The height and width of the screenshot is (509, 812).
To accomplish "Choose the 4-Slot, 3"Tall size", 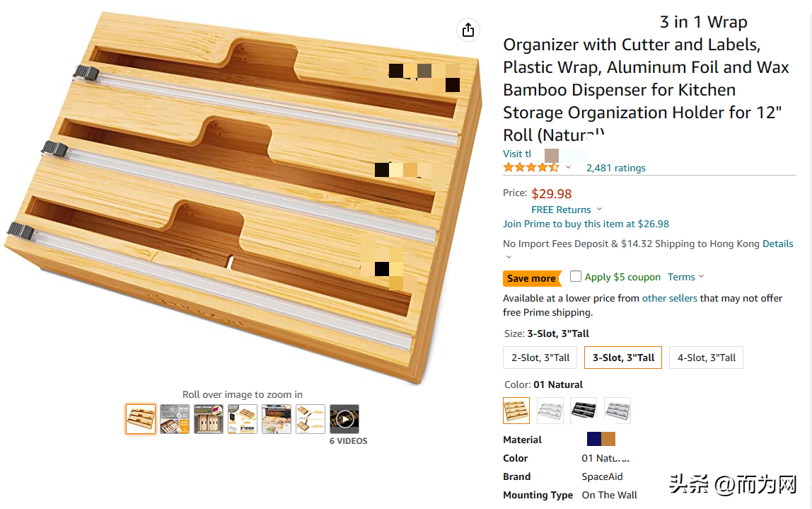I will (706, 358).
